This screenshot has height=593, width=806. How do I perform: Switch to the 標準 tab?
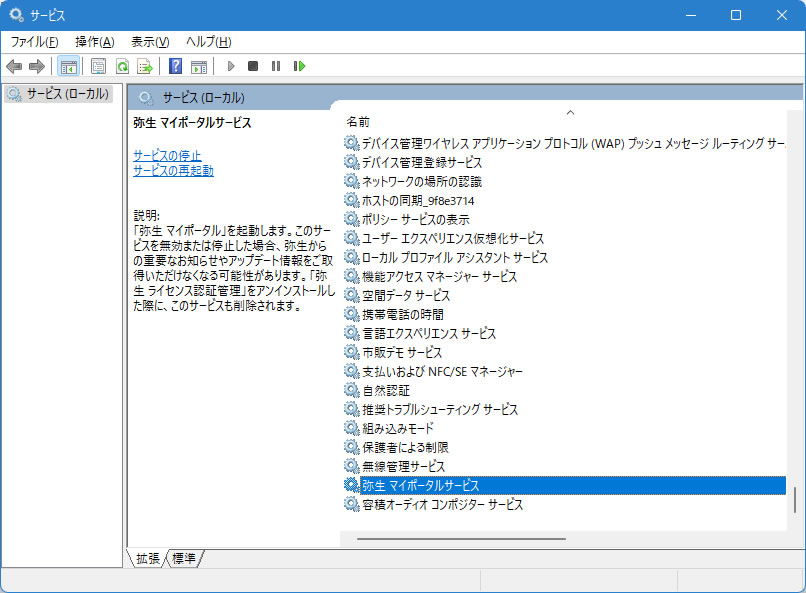click(184, 558)
